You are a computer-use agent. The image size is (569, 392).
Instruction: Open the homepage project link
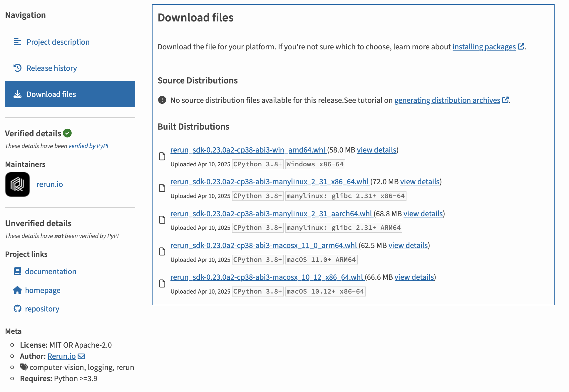tap(43, 290)
